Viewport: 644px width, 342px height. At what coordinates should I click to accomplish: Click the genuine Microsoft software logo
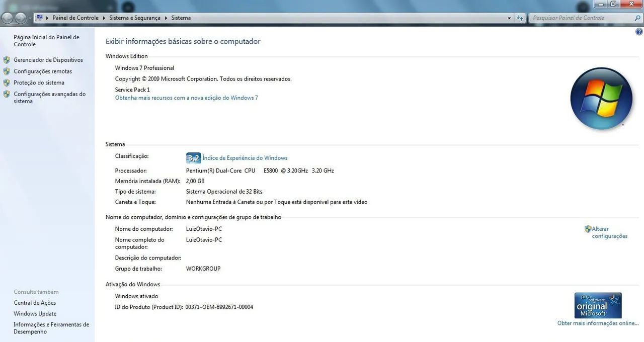(x=598, y=305)
